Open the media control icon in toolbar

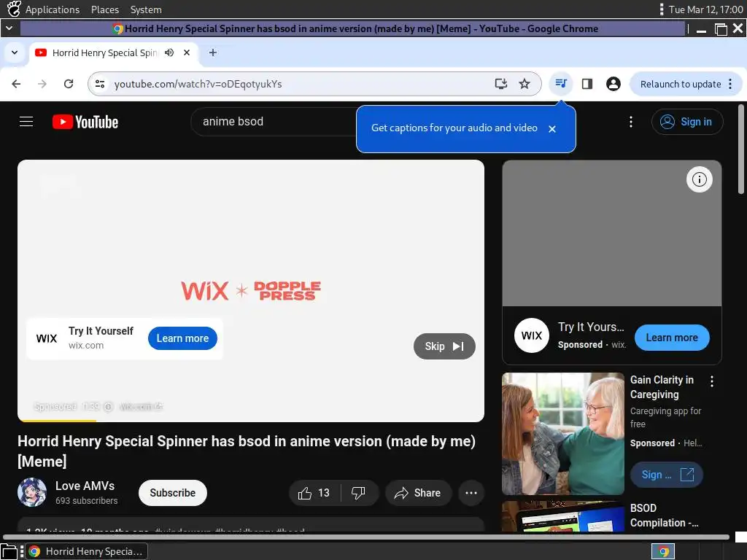point(561,84)
